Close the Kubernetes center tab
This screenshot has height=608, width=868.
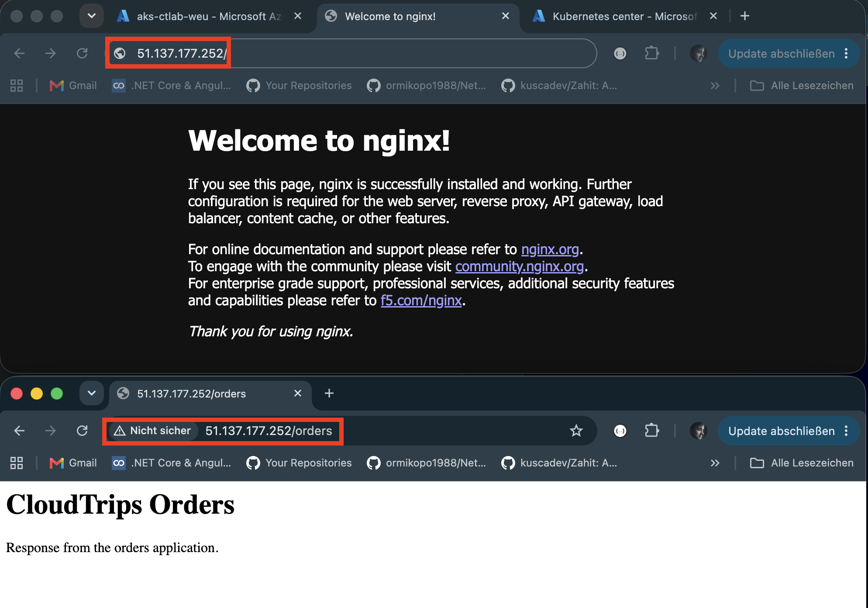tap(713, 16)
